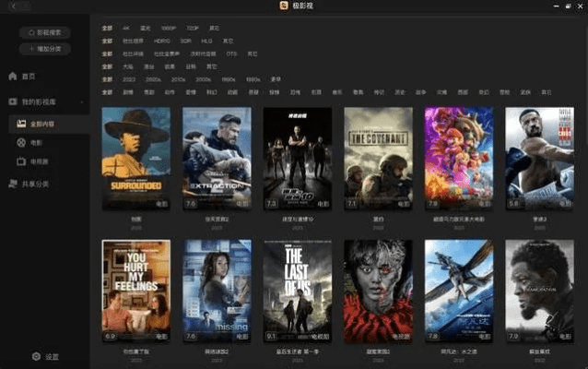Open the 共享分类 sharing icon

point(13,184)
